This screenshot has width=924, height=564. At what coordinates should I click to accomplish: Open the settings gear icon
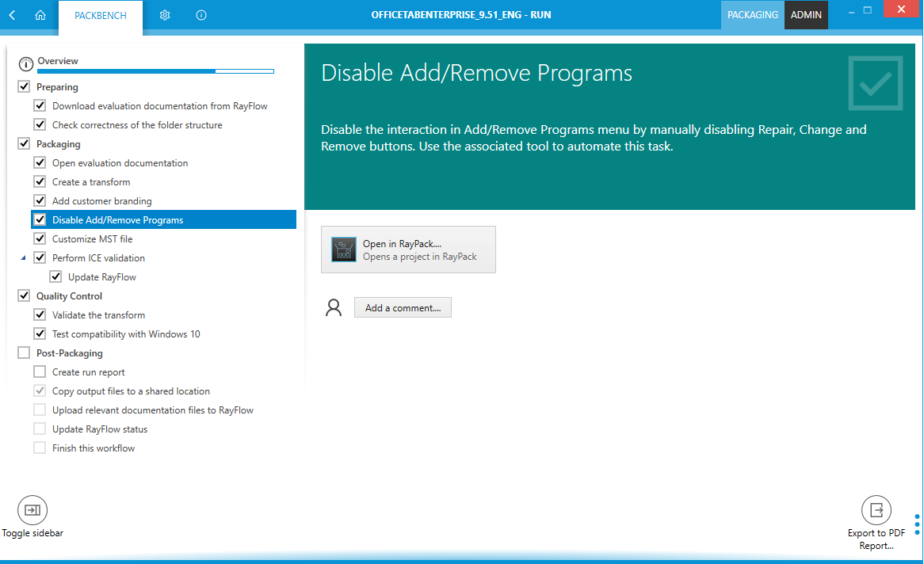pyautogui.click(x=165, y=15)
